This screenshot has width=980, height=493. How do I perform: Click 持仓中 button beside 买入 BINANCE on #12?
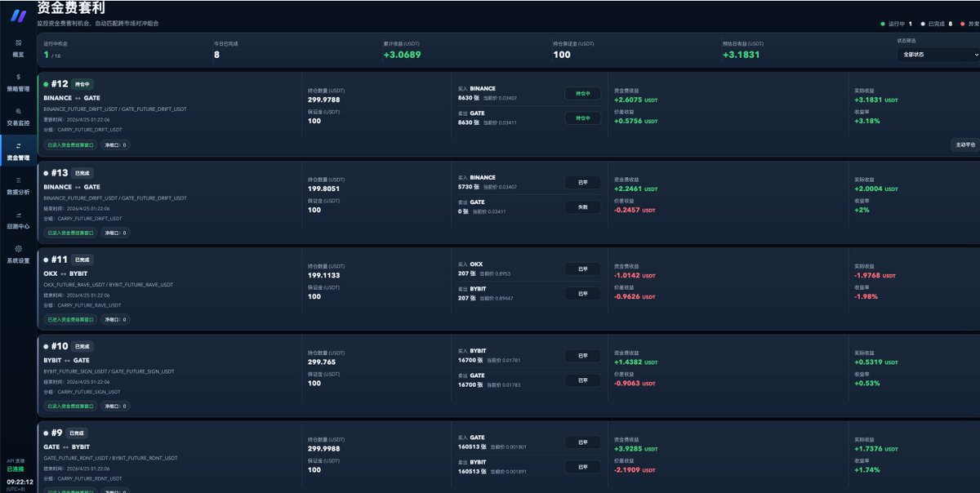tap(582, 94)
